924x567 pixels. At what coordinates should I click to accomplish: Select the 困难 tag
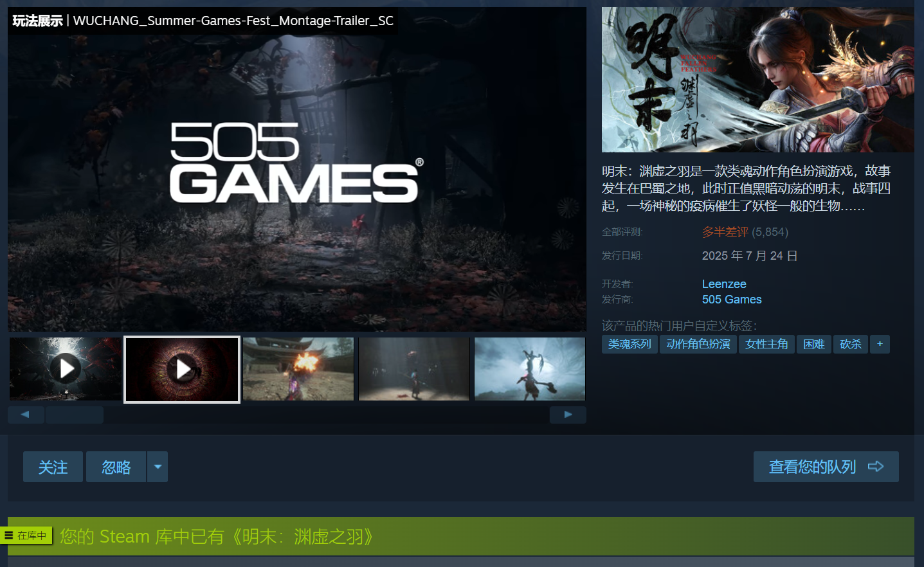(814, 344)
